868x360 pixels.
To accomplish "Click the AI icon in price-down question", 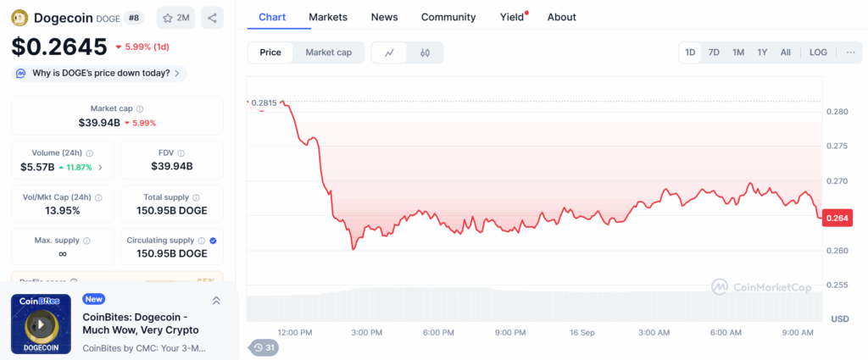I will (21, 73).
